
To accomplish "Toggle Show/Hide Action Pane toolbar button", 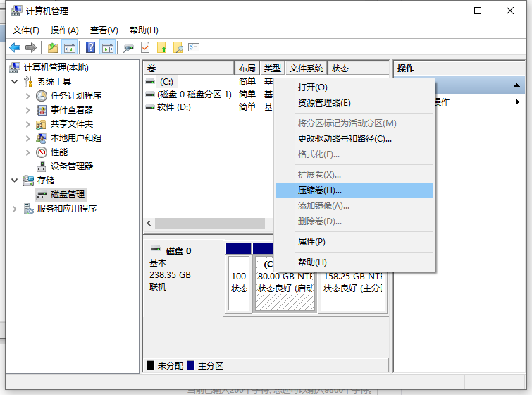I will [107, 47].
